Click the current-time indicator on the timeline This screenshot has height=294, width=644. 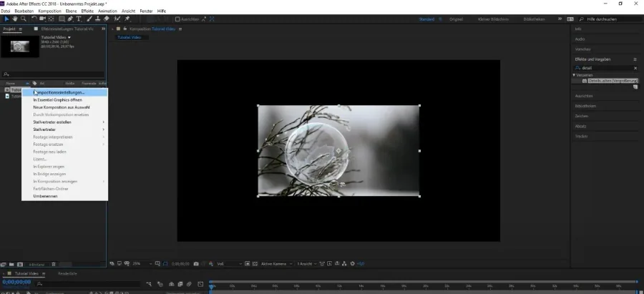click(x=212, y=283)
